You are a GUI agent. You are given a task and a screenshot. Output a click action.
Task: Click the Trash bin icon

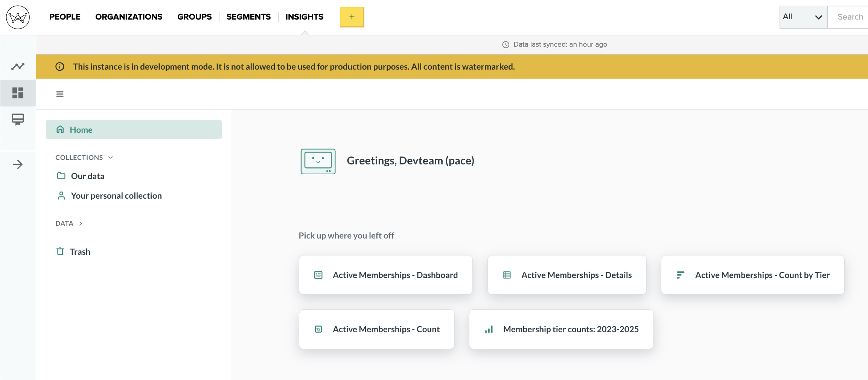tap(60, 251)
